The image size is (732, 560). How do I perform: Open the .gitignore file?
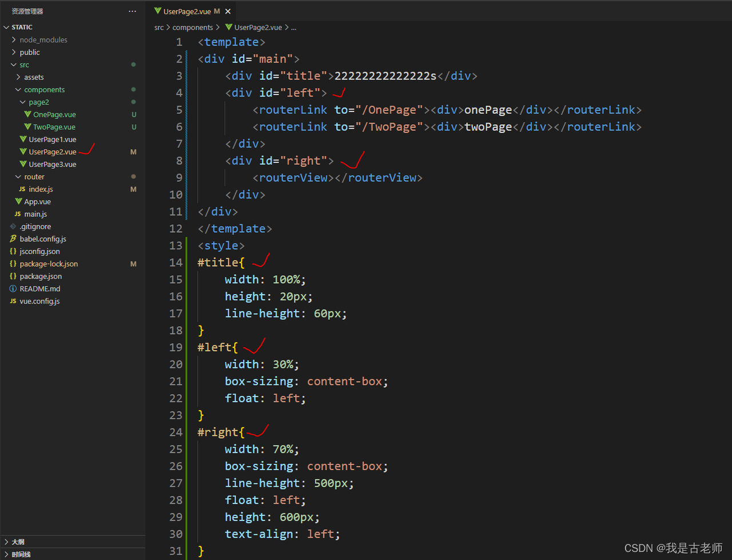coord(35,227)
